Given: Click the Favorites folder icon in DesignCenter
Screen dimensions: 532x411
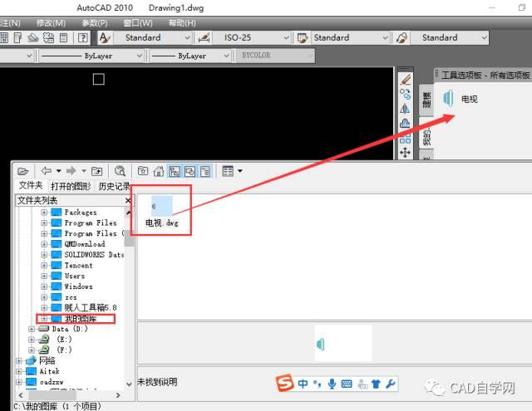Looking at the screenshot, I should pos(143,171).
